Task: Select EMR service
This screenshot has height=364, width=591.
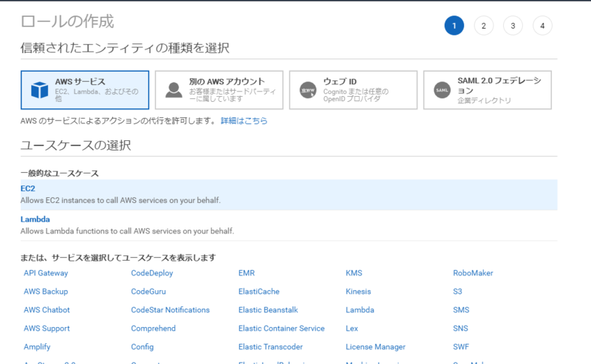Action: [x=247, y=273]
